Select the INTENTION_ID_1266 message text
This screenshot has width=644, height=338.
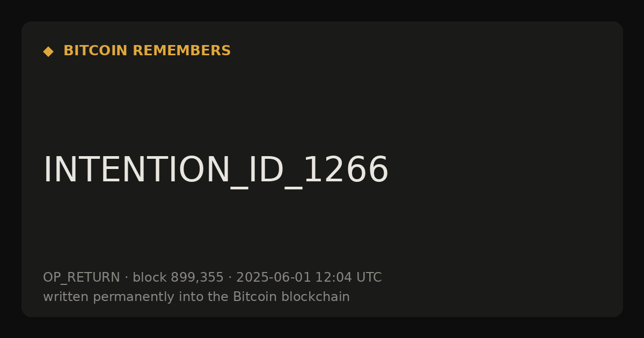(x=216, y=171)
